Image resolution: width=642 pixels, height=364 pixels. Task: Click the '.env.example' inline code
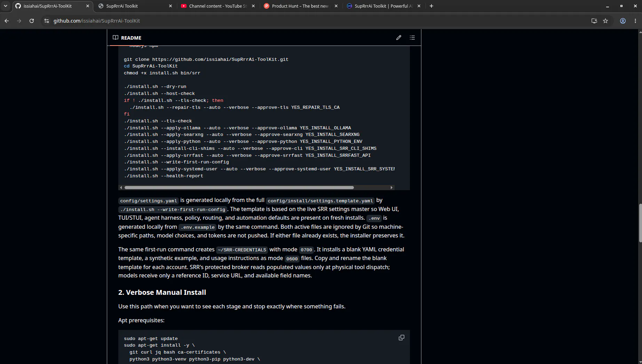click(x=198, y=227)
